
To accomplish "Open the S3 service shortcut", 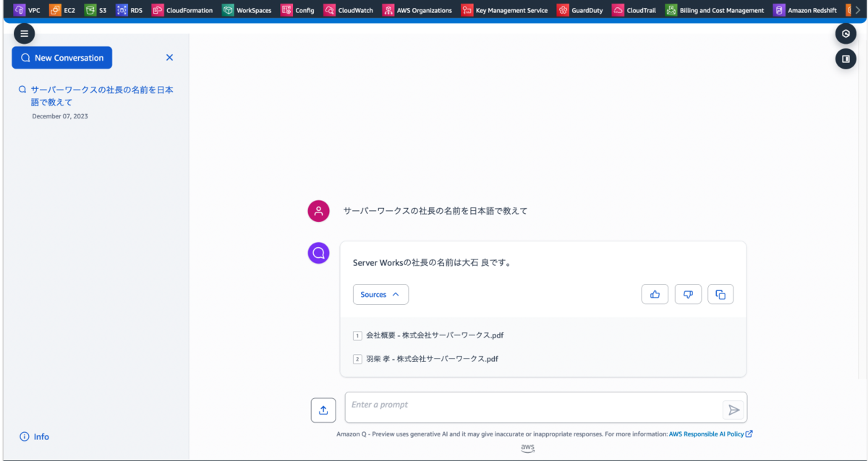I will coord(95,10).
